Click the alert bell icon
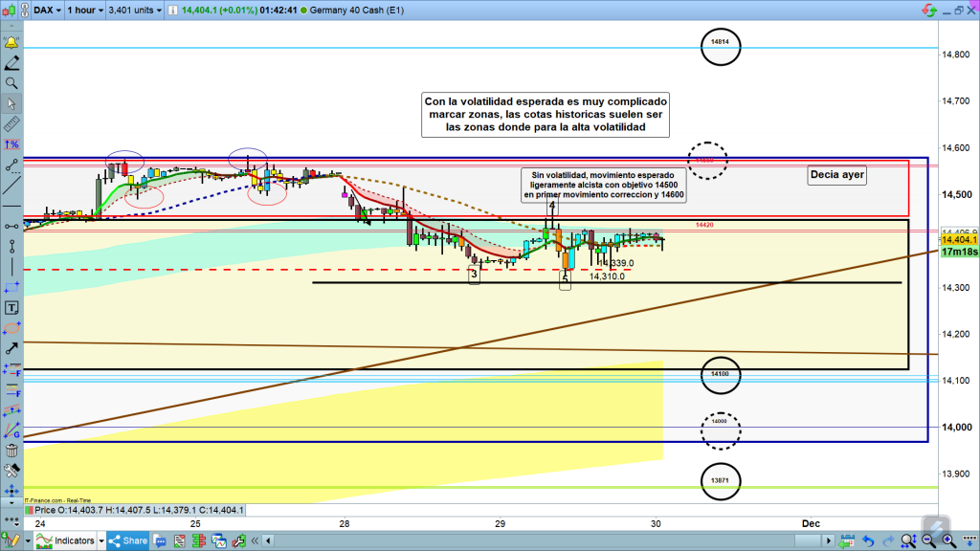980x551 pixels. [x=11, y=43]
